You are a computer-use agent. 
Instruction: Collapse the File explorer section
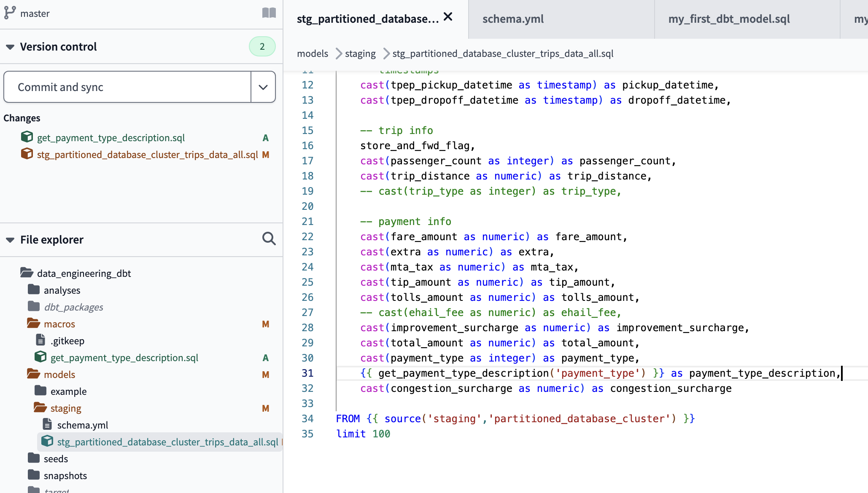10,240
